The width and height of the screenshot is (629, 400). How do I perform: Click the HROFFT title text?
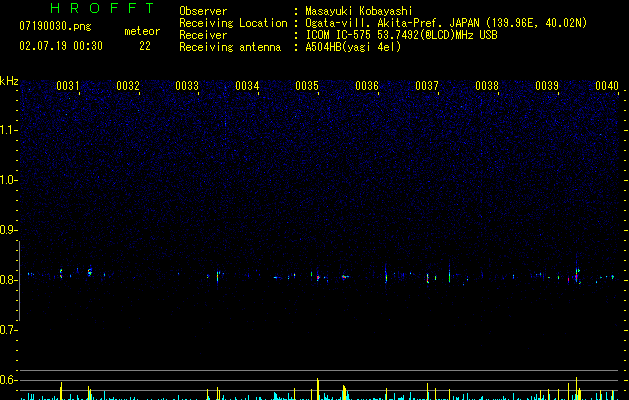click(103, 8)
